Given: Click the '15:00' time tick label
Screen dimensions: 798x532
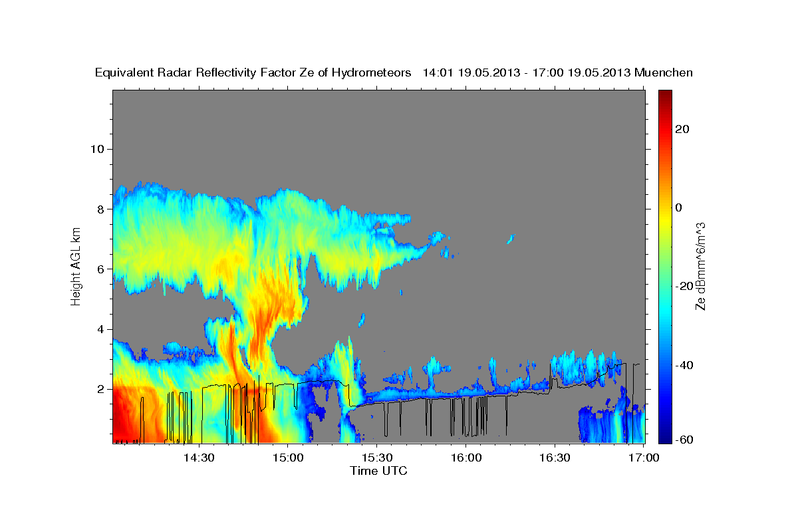Looking at the screenshot, I should 289,458.
